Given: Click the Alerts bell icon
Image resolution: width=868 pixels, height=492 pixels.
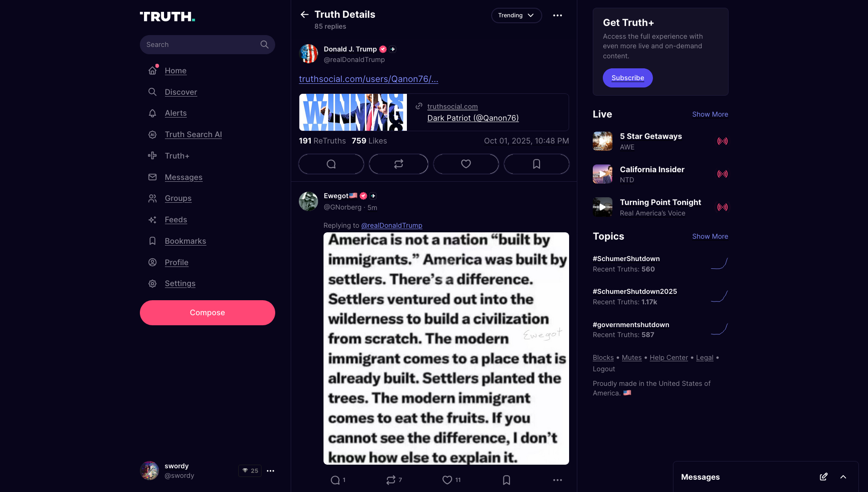Looking at the screenshot, I should [153, 113].
